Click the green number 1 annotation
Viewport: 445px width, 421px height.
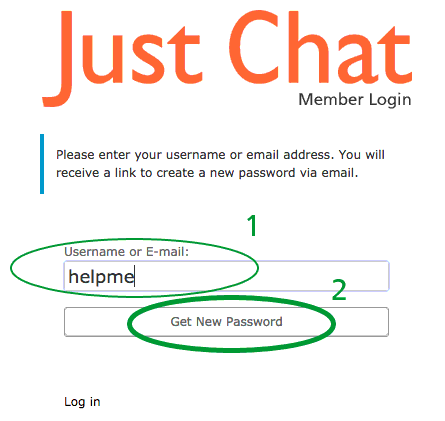(x=253, y=226)
